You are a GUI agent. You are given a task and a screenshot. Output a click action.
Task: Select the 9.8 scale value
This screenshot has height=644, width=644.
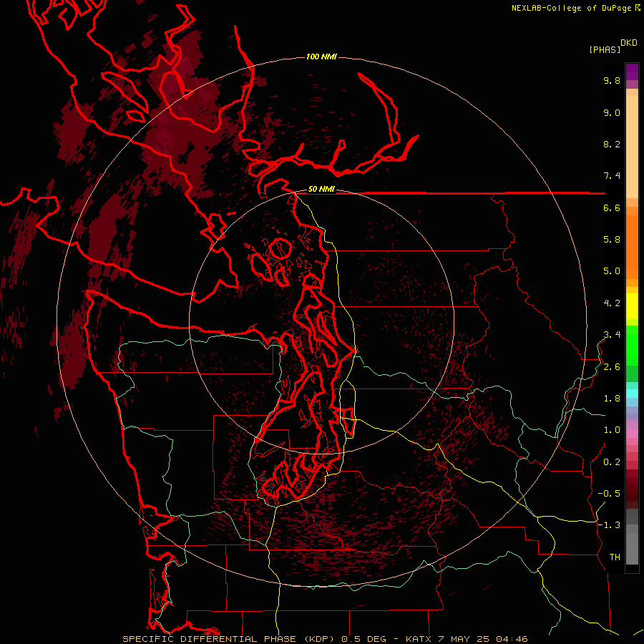[612, 80]
